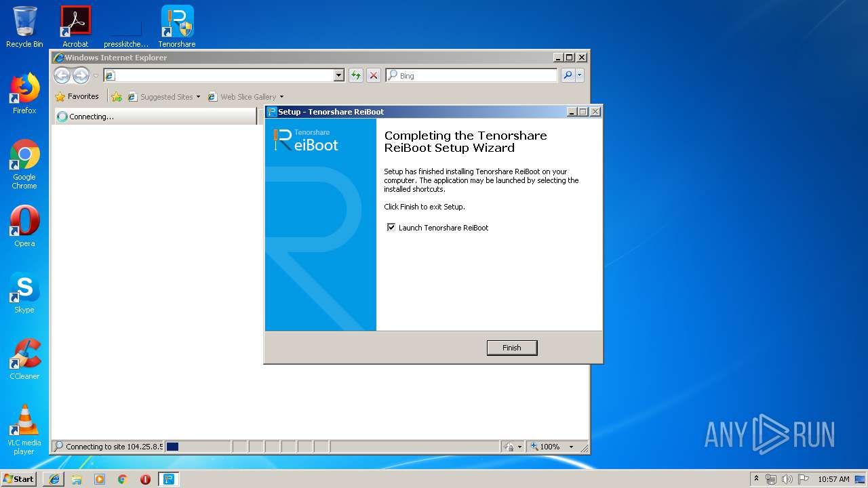
Task: Maximize the Windows Internet Explorer window
Action: point(570,58)
